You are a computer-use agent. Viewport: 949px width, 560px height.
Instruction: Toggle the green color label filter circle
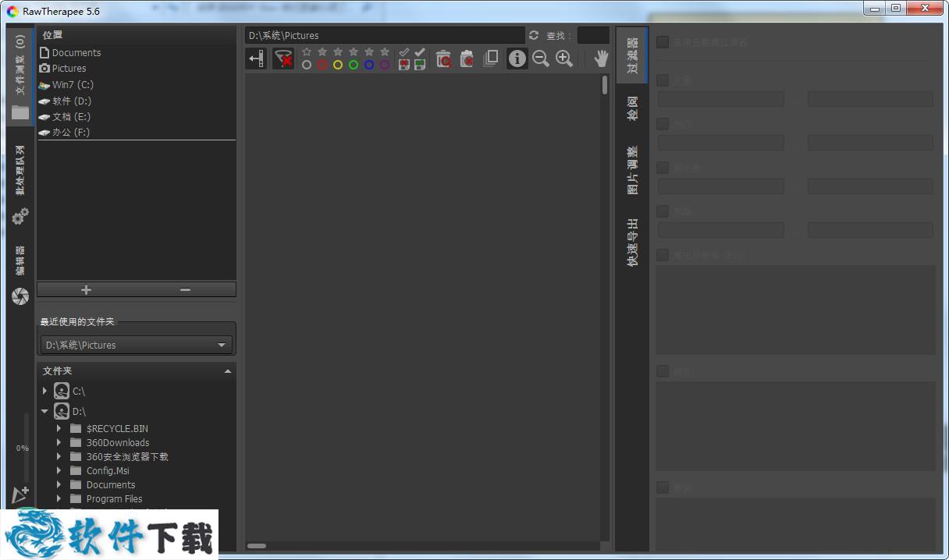click(x=354, y=65)
